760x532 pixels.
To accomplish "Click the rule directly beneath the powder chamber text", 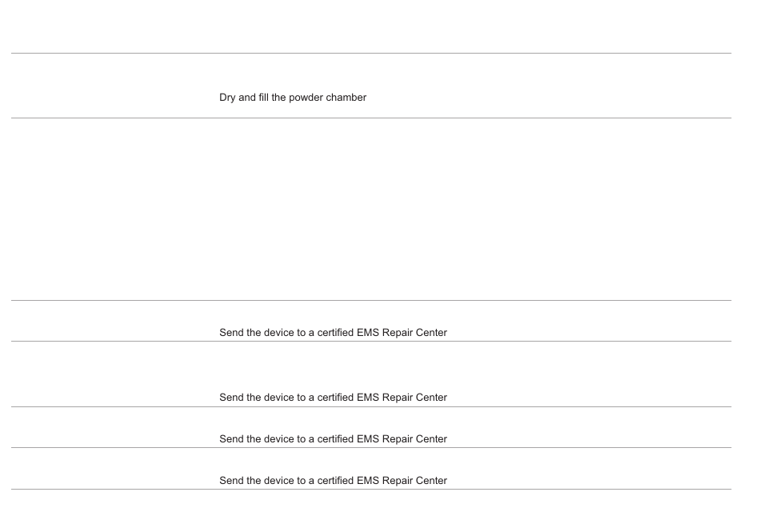I will (371, 118).
